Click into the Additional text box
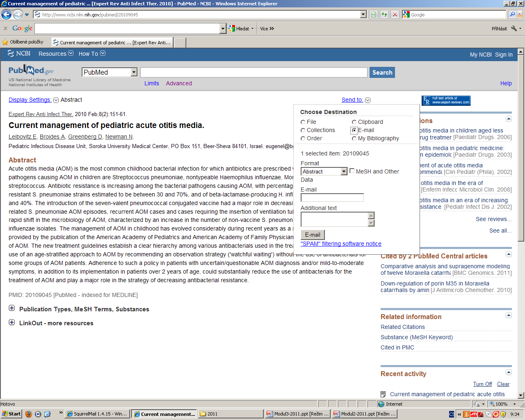Image resolution: width=525 pixels, height=420 pixels. (334, 219)
